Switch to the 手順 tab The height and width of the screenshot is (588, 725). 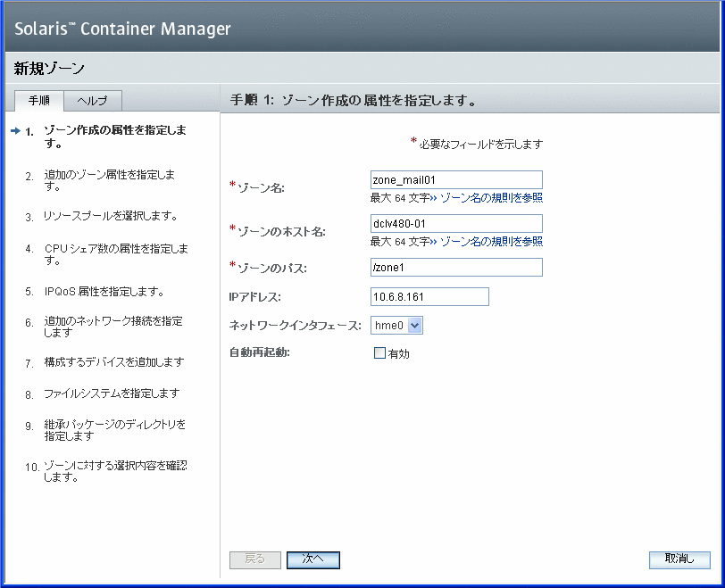point(39,101)
